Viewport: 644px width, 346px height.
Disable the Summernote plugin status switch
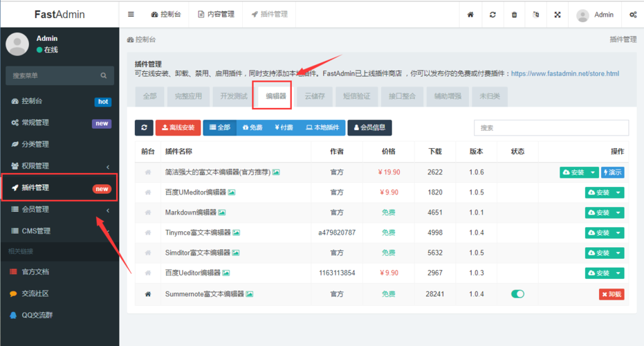517,294
